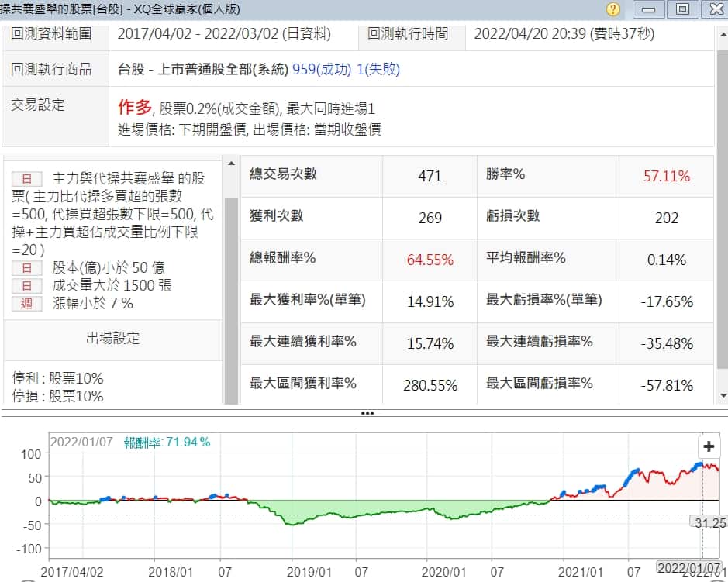728x582 pixels.
Task: Click the -31.25 value label on the chart
Action: click(708, 523)
